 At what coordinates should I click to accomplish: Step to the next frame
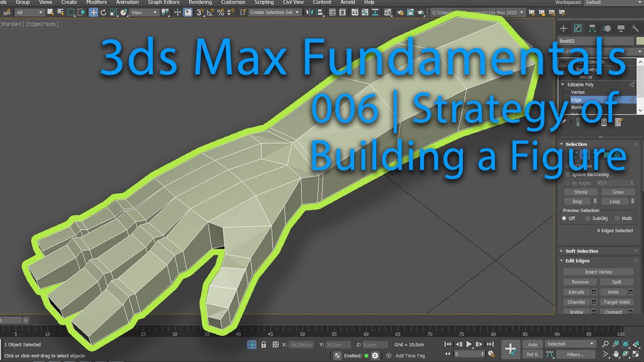point(479,344)
